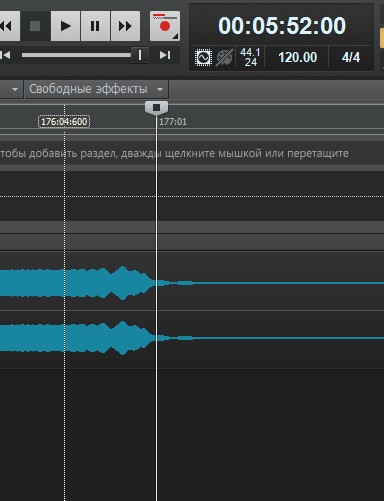Click the time display 00:05:52:00
Image resolution: width=384 pixels, height=501 pixels.
click(x=282, y=26)
